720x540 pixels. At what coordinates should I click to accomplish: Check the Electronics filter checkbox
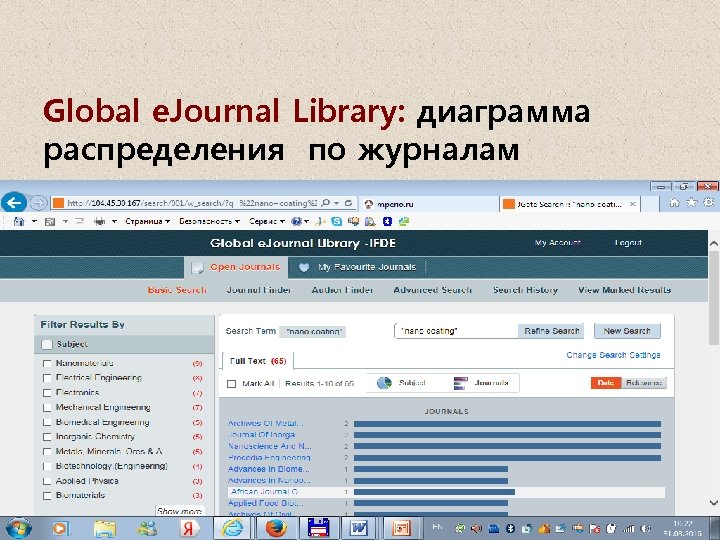point(47,393)
